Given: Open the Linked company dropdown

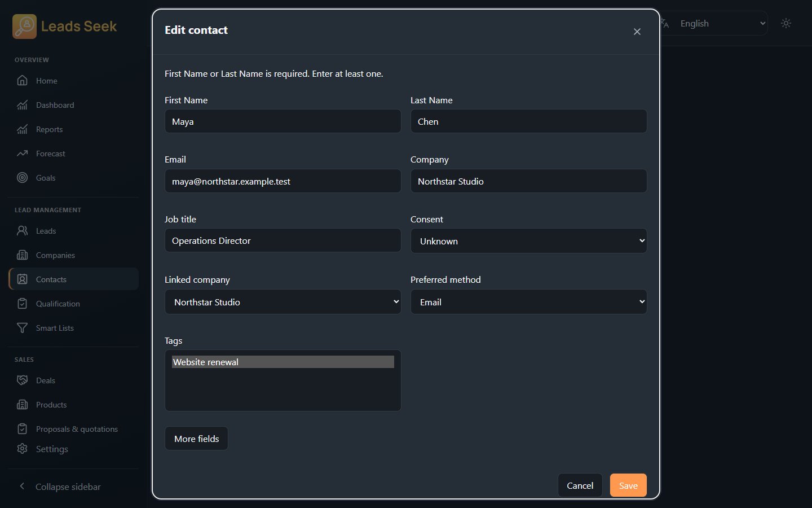Looking at the screenshot, I should point(283,302).
